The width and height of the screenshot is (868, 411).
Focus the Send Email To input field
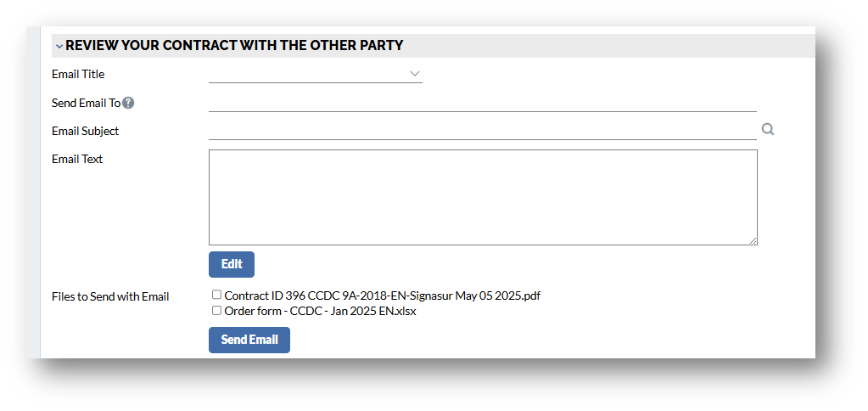[x=482, y=103]
